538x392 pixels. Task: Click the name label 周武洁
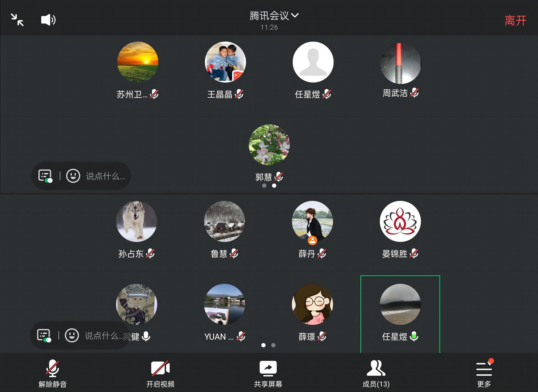(x=395, y=93)
